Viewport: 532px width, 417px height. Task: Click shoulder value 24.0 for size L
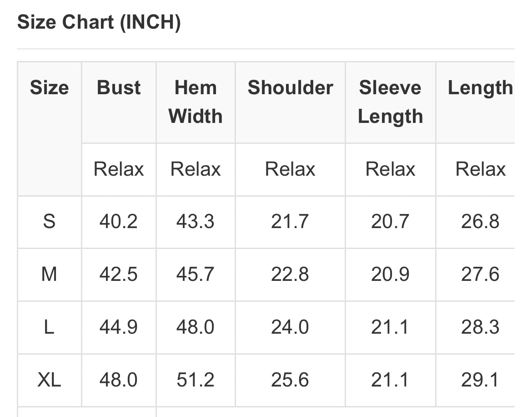coord(290,327)
